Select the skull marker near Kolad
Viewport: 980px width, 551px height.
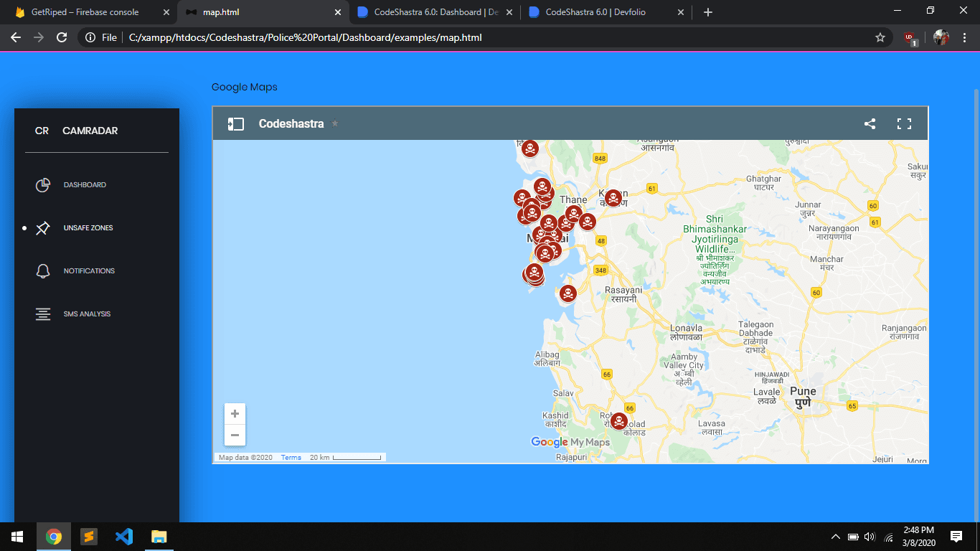[619, 421]
